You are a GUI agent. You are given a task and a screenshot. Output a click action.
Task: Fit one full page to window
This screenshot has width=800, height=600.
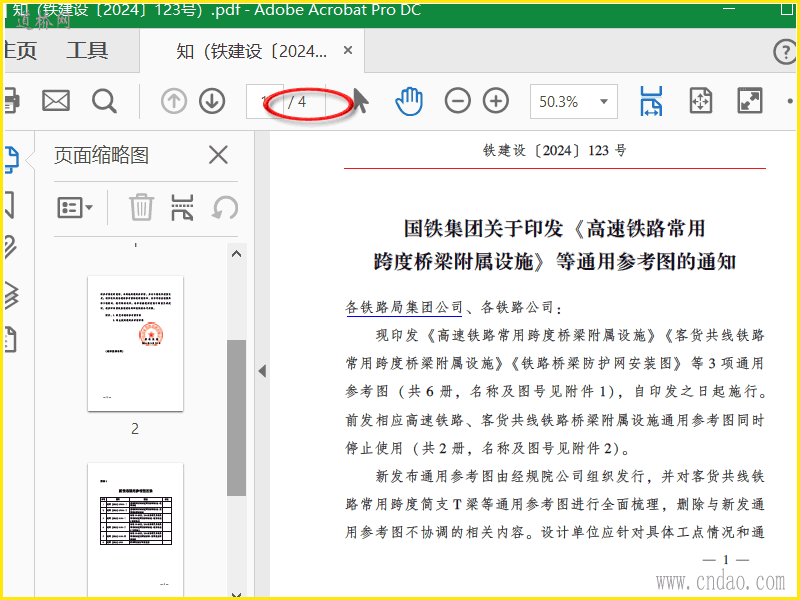pyautogui.click(x=701, y=101)
